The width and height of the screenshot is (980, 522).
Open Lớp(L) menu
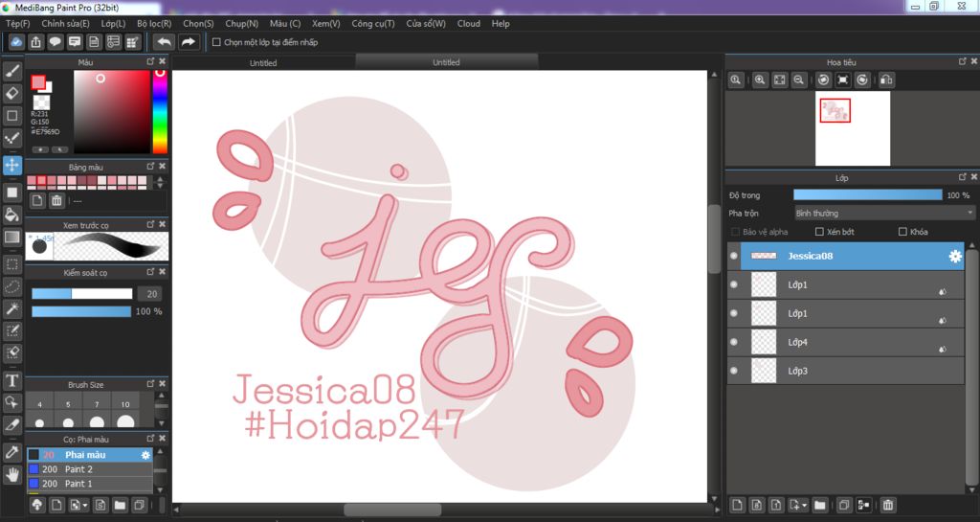point(113,24)
